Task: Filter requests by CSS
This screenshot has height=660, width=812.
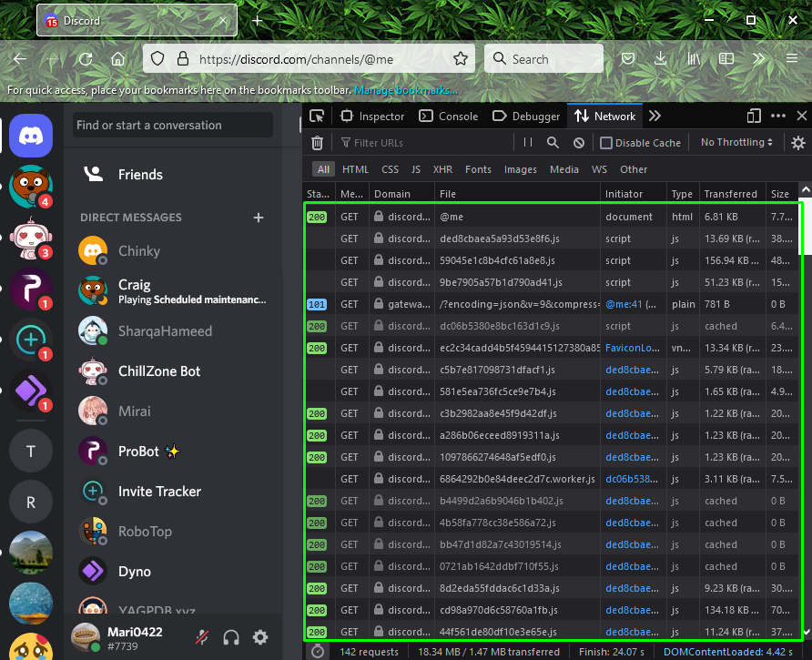Action: click(x=390, y=169)
